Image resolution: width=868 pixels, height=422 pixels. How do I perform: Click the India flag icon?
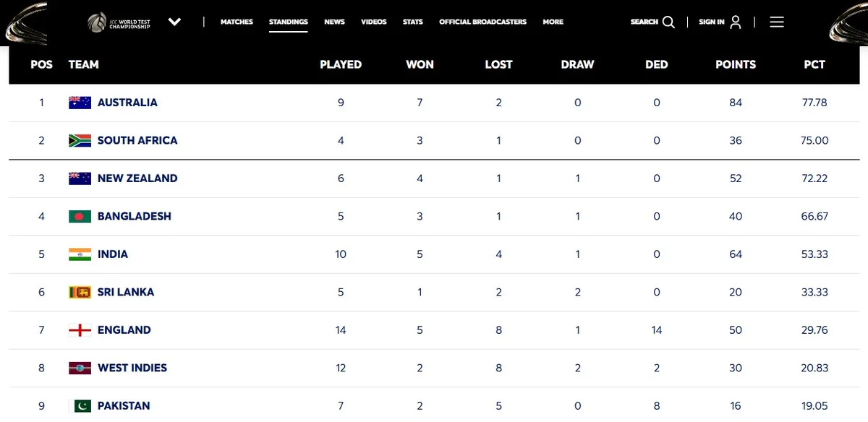pyautogui.click(x=80, y=254)
